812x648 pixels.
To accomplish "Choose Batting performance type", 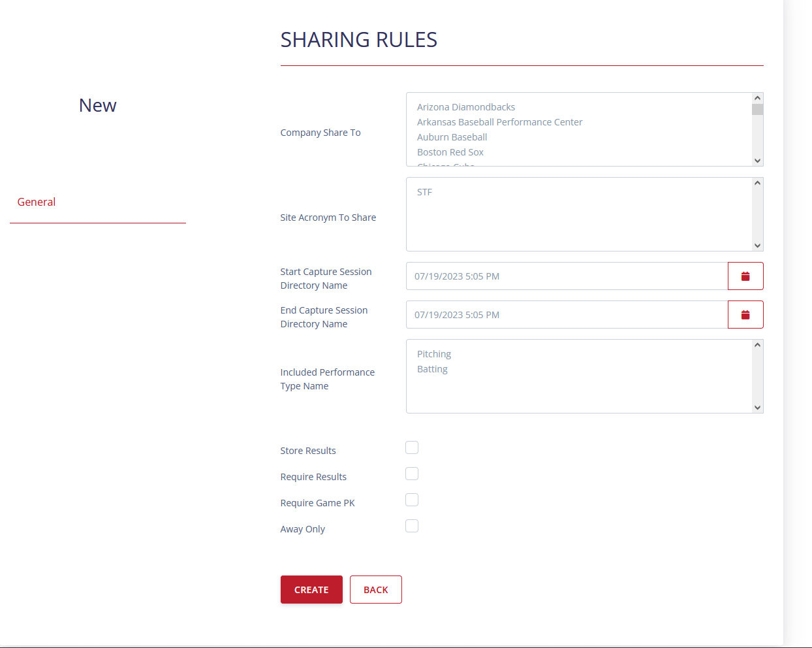I will [432, 369].
